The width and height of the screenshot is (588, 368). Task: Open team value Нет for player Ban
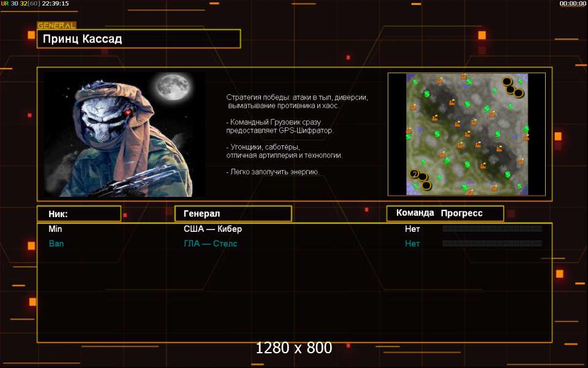412,243
